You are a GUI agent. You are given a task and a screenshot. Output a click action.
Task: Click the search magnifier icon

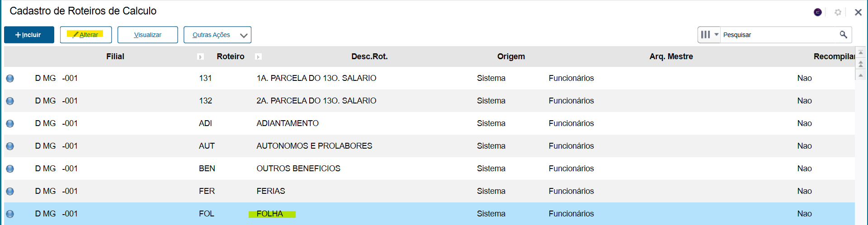(x=843, y=35)
